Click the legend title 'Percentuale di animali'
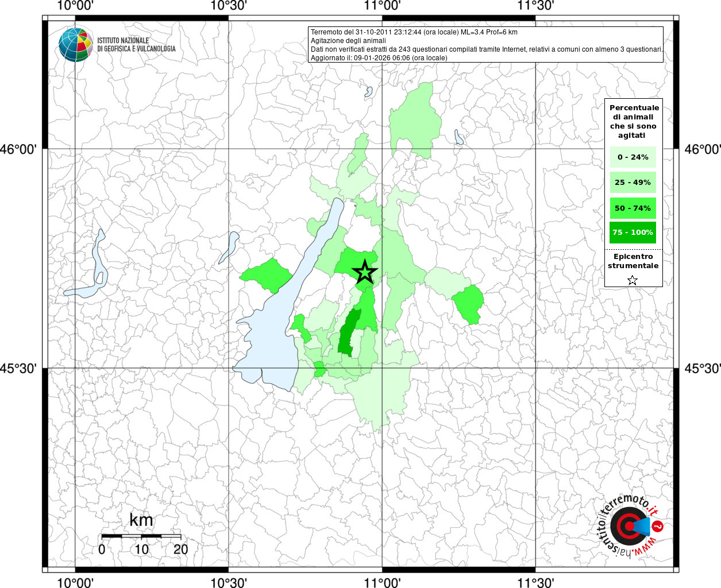The width and height of the screenshot is (721, 588). [634, 121]
